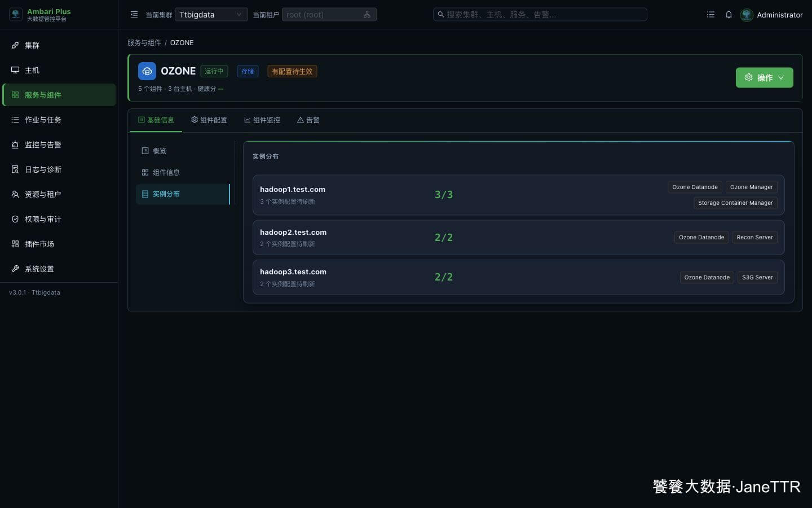Open notifications bell icon
Screen dimensions: 812x508
tap(729, 15)
